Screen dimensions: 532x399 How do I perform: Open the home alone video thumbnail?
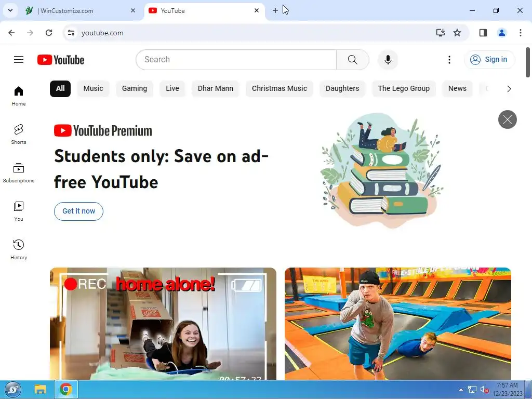pyautogui.click(x=163, y=324)
